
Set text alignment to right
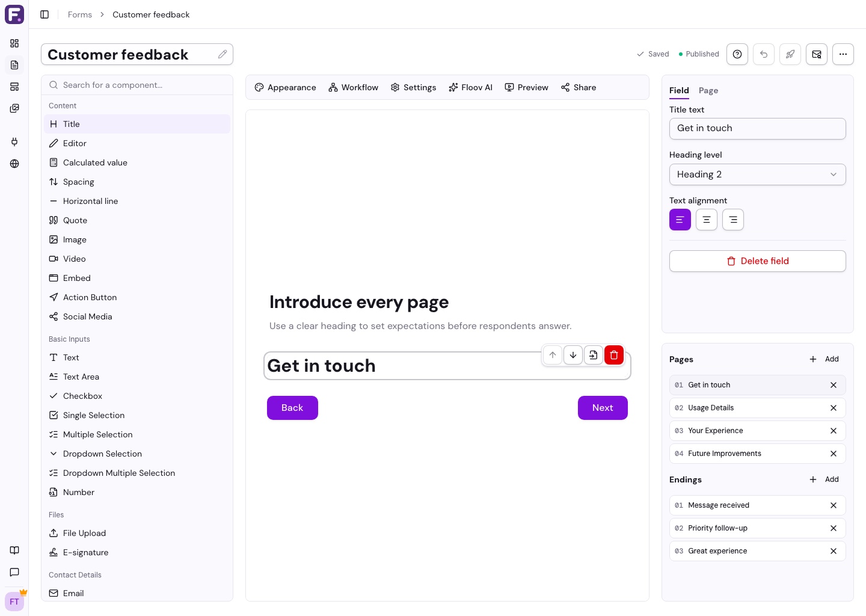click(733, 220)
